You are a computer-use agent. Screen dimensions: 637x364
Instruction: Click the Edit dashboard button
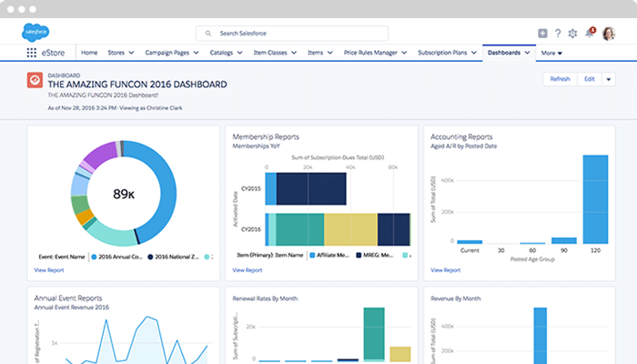[590, 79]
